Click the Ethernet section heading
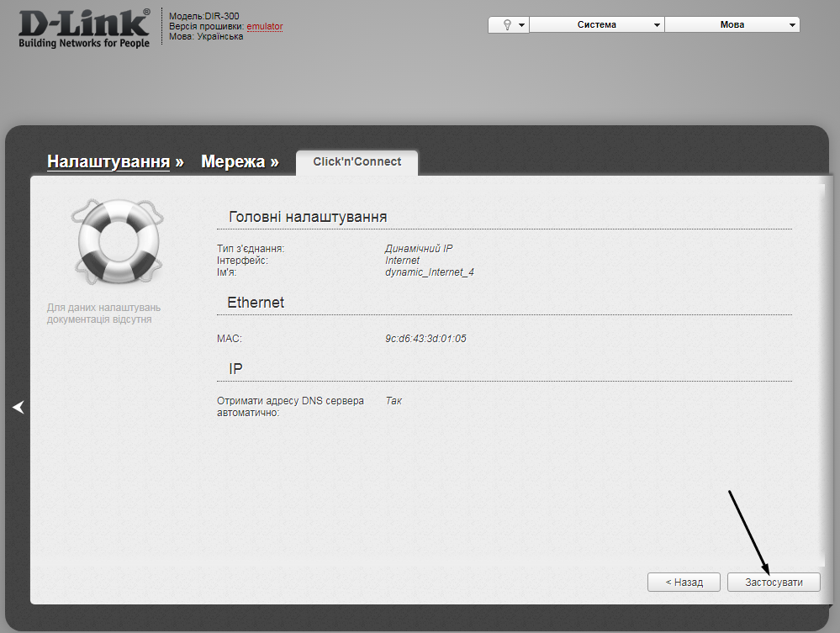This screenshot has height=633, width=840. (256, 303)
